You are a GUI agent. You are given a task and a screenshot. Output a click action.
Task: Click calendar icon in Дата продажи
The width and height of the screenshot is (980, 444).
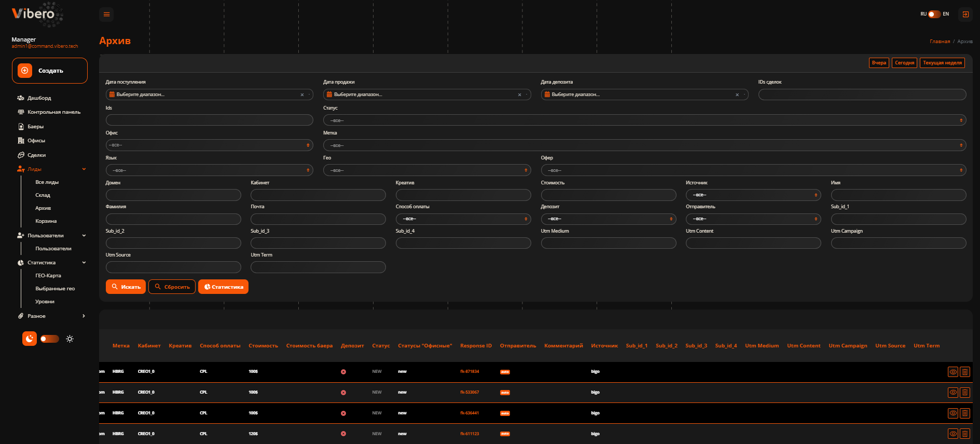[x=329, y=95]
